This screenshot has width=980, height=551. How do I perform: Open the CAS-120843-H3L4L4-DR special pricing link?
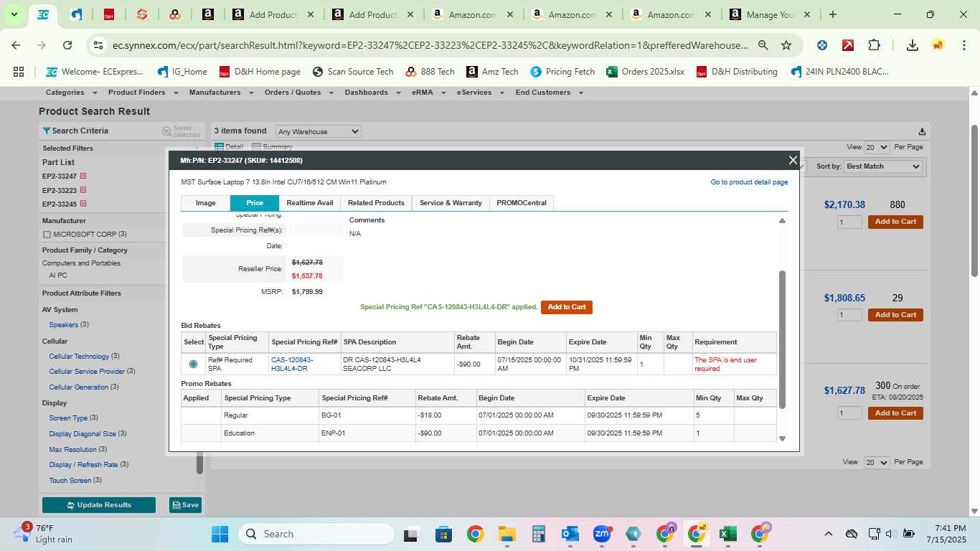click(x=292, y=364)
